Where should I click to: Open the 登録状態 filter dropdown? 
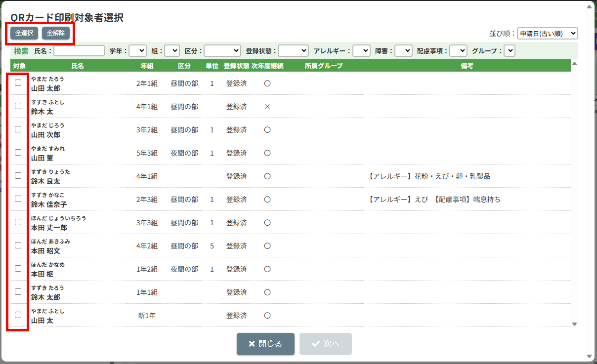click(x=293, y=51)
